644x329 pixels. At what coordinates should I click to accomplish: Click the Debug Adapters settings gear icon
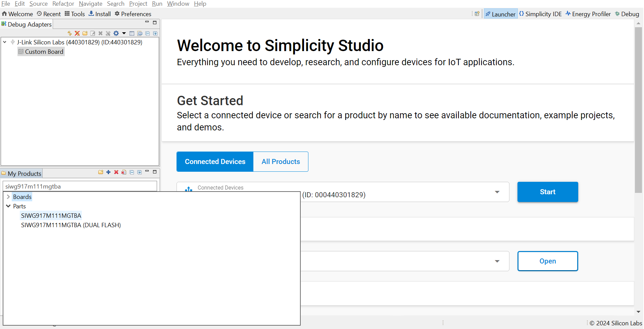coord(116,33)
